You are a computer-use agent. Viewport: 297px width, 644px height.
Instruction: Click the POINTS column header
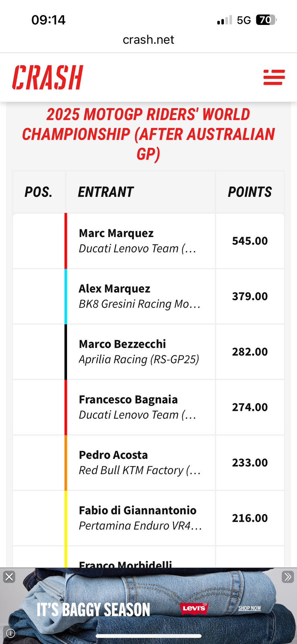pos(250,192)
